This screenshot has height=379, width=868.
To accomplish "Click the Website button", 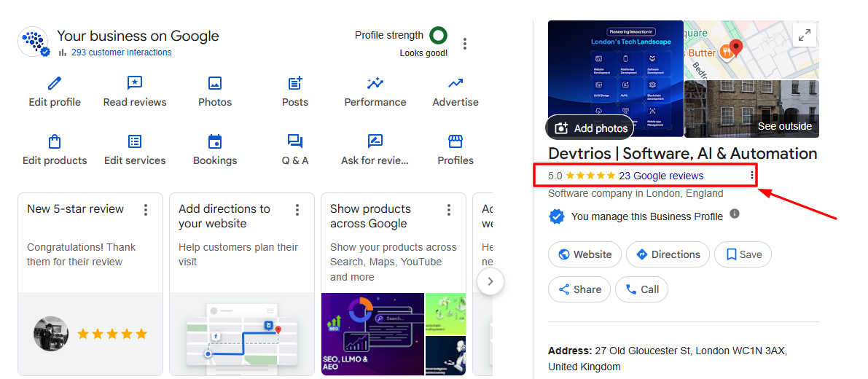I will click(x=584, y=254).
